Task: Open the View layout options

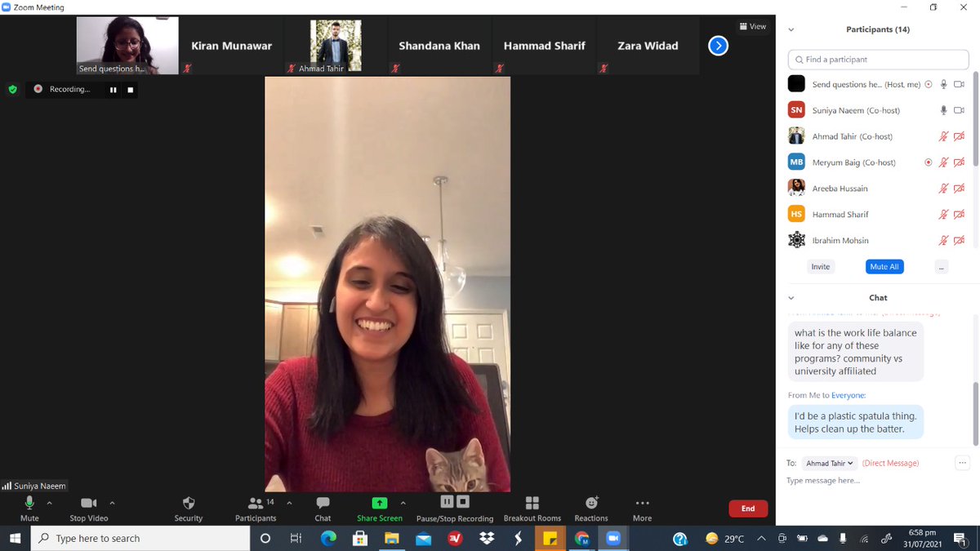Action: click(753, 27)
